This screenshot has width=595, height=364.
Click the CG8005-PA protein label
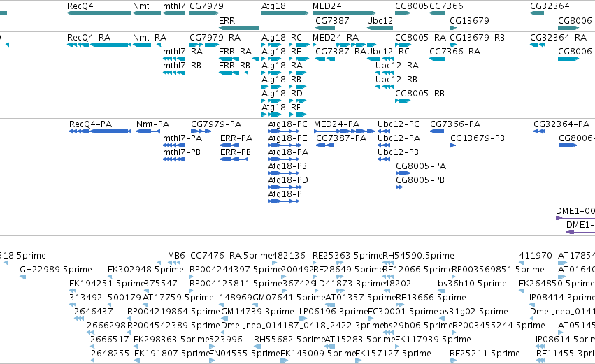(x=421, y=166)
